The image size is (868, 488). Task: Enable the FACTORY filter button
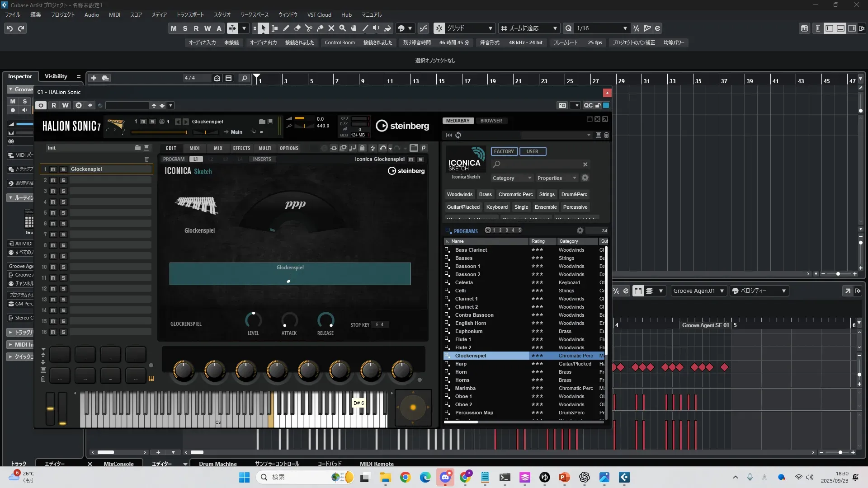tap(504, 151)
